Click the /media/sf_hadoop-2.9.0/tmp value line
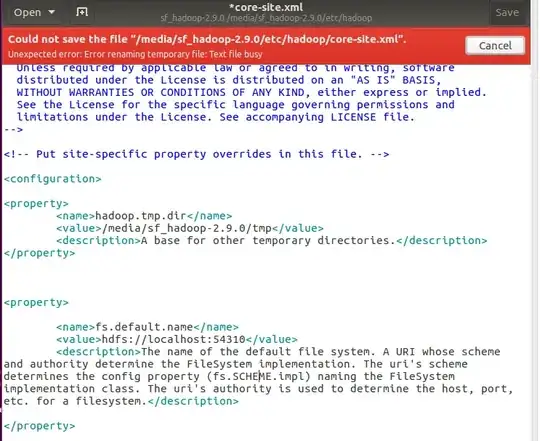The image size is (540, 441). (x=190, y=229)
